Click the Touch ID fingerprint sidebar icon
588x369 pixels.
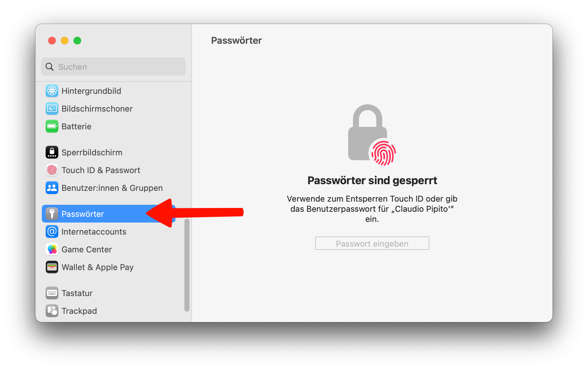point(52,170)
